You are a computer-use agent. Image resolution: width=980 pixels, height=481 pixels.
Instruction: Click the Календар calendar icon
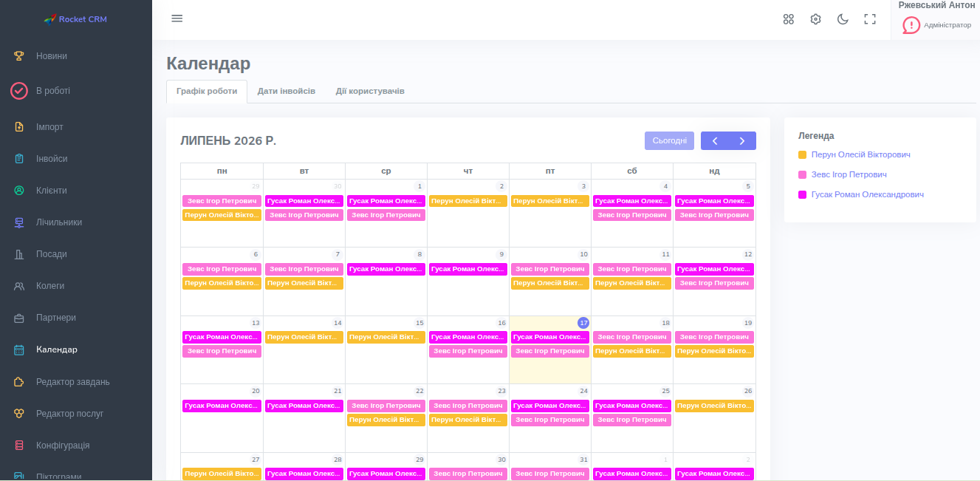point(19,349)
